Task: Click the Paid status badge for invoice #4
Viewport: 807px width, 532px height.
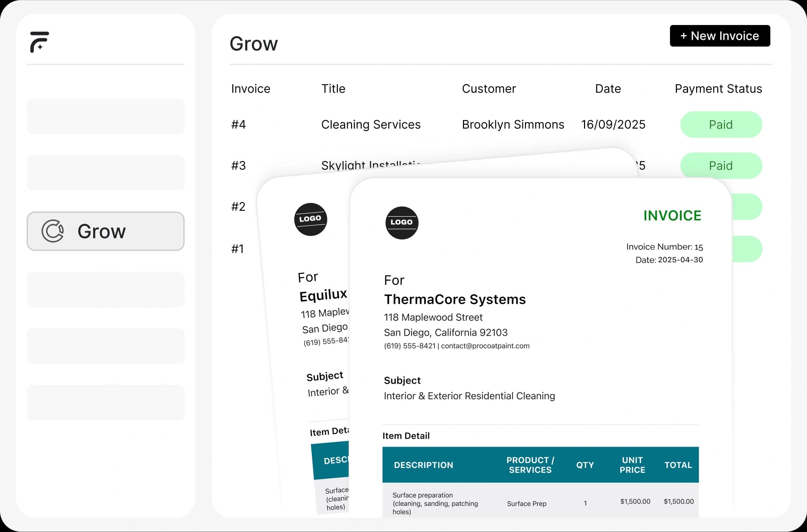Action: (x=721, y=125)
